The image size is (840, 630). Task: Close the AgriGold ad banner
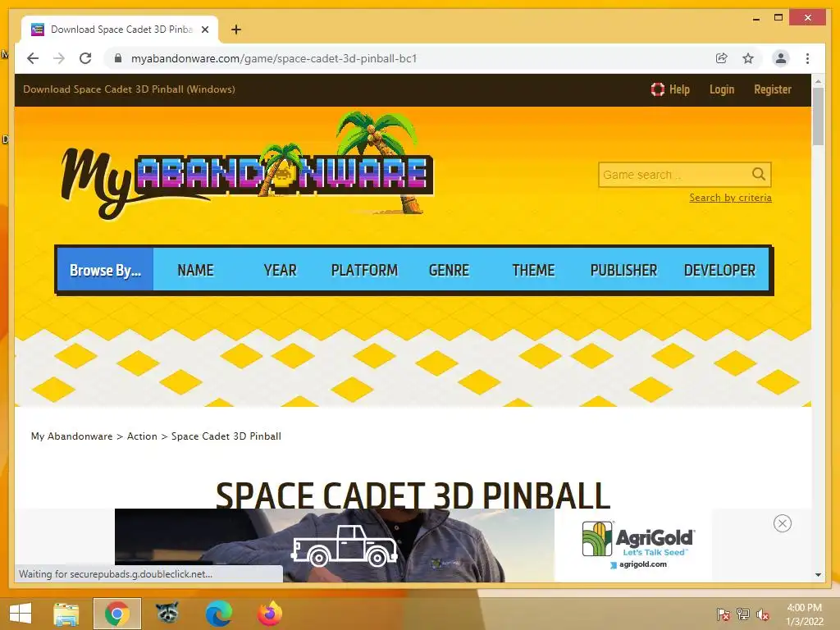(782, 523)
